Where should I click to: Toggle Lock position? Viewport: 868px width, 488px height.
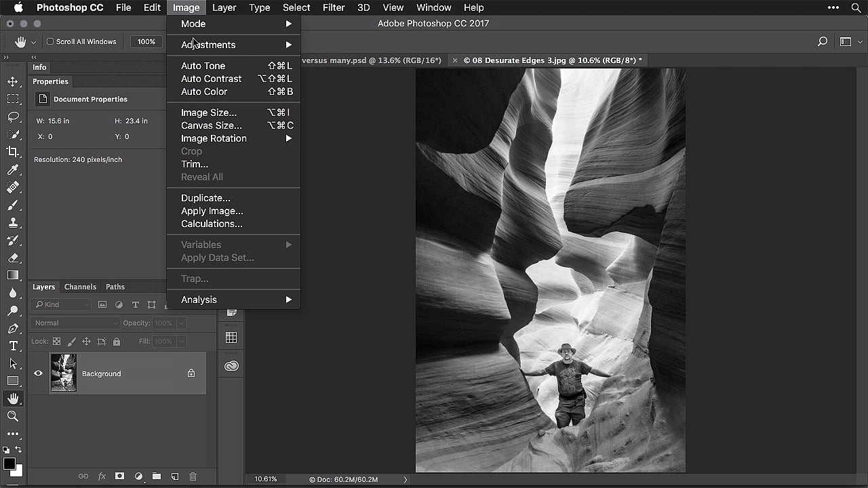[86, 342]
